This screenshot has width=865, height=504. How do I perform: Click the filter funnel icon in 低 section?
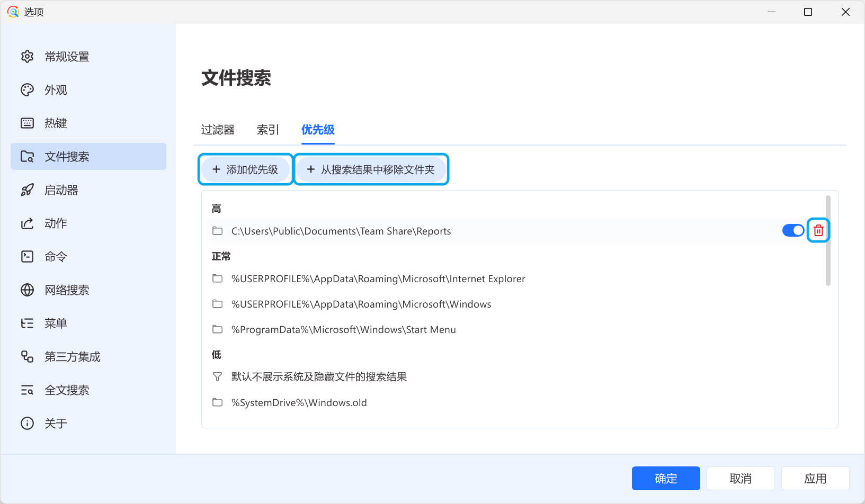pyautogui.click(x=217, y=377)
